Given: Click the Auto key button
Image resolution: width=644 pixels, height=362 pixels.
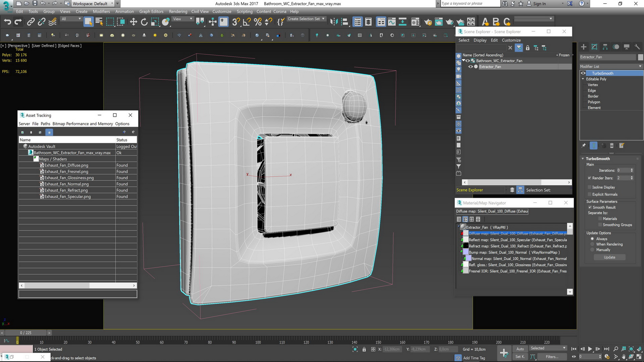Looking at the screenshot, I should pyautogui.click(x=520, y=349).
